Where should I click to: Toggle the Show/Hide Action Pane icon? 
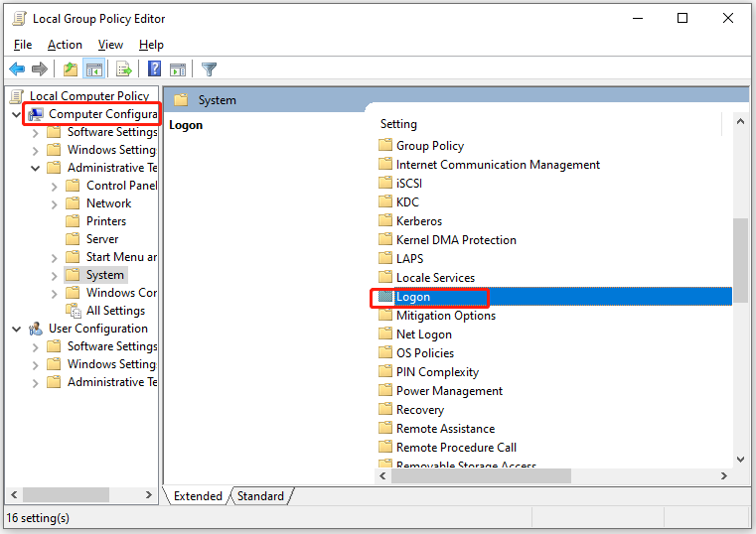pos(178,68)
